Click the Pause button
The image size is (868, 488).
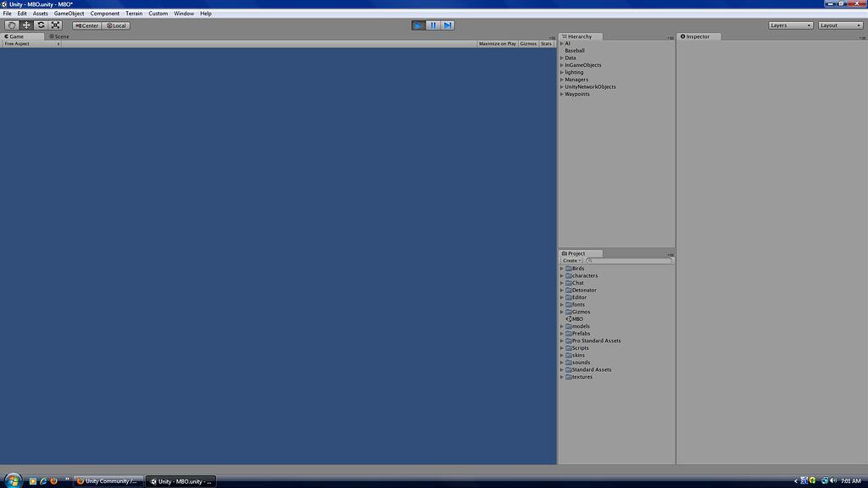tap(433, 25)
